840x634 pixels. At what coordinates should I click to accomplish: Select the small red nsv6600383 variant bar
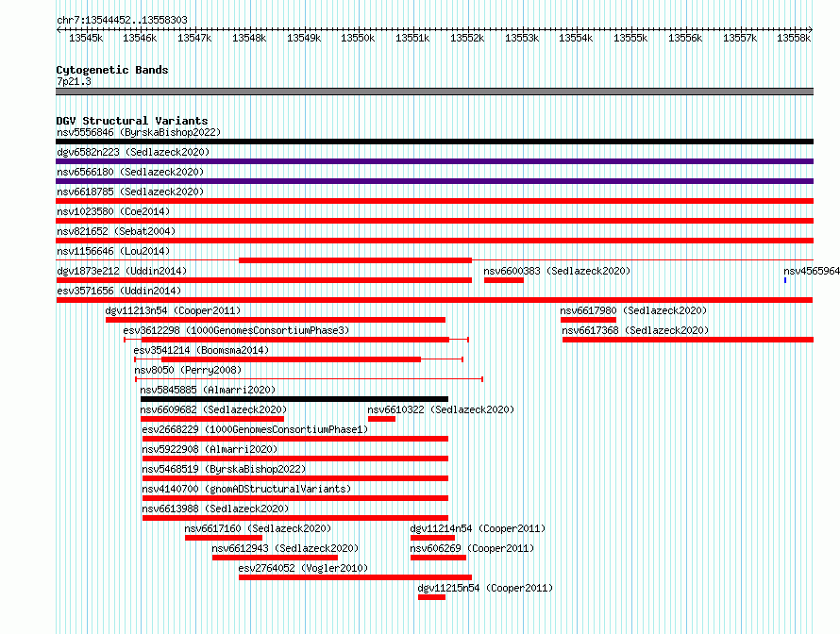coord(504,280)
